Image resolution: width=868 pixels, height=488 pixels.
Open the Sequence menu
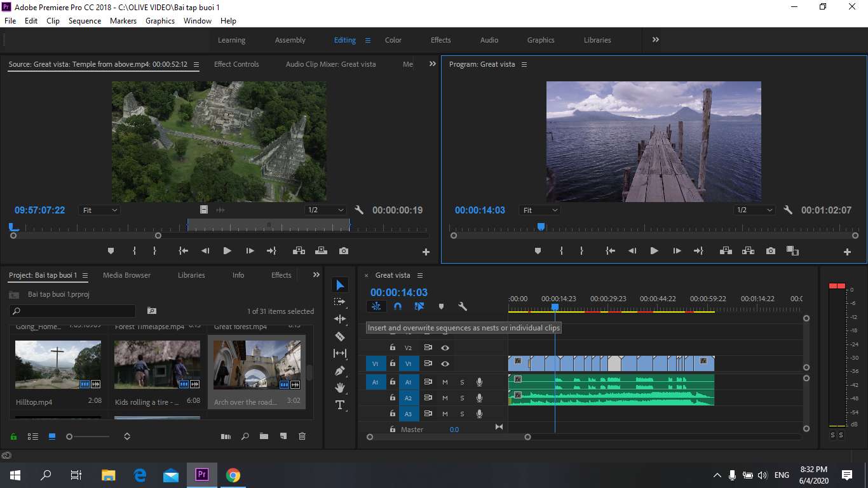click(x=85, y=20)
